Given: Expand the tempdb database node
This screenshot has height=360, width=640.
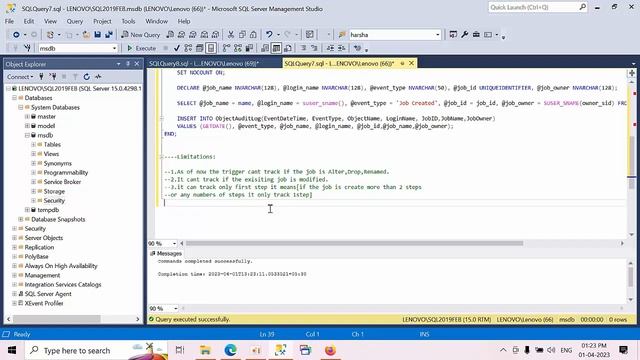Looking at the screenshot, I should pyautogui.click(x=27, y=210).
